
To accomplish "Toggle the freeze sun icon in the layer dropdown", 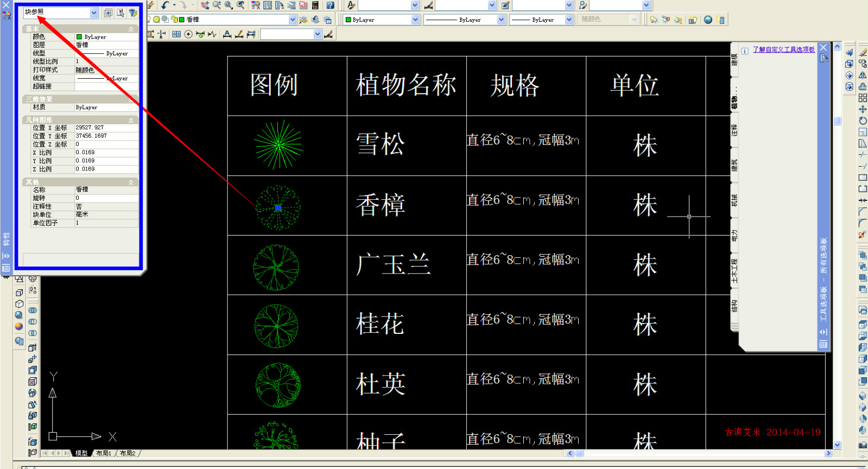I will (x=156, y=20).
